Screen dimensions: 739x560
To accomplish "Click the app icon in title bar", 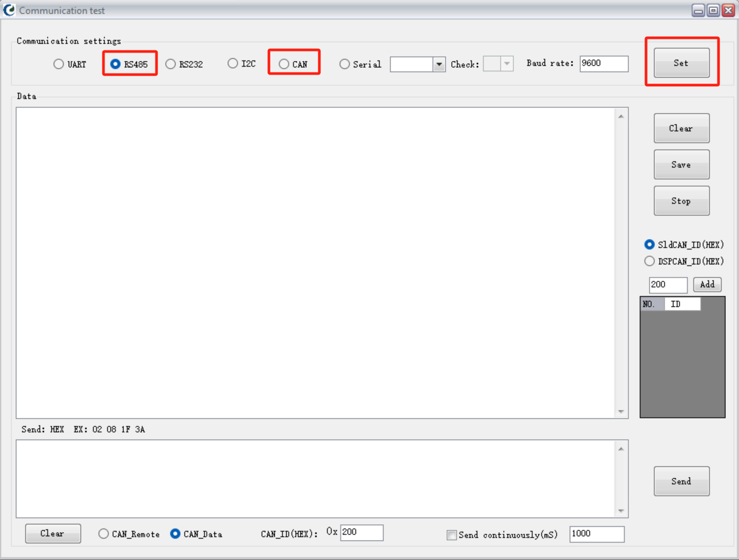I will (9, 10).
